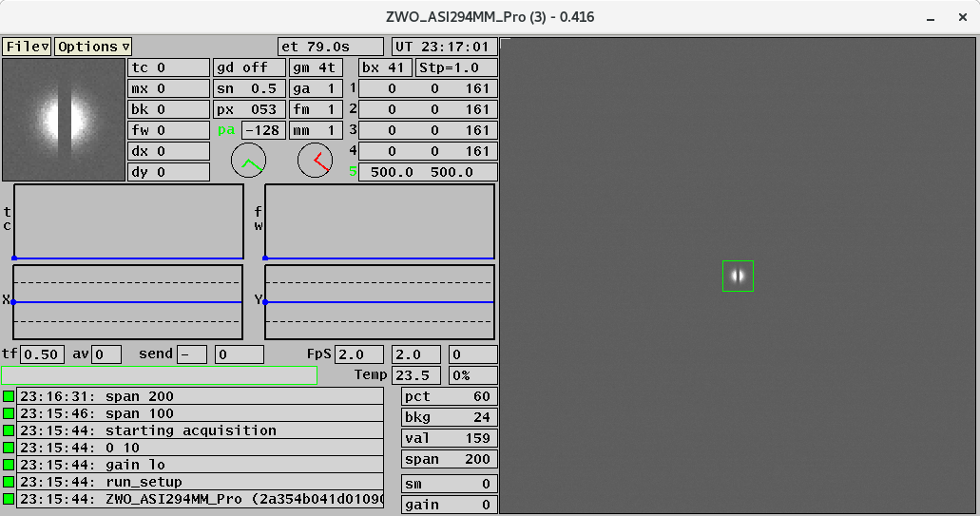Click the green square beside 'span 200' log
This screenshot has width=980, height=516.
coord(9,396)
